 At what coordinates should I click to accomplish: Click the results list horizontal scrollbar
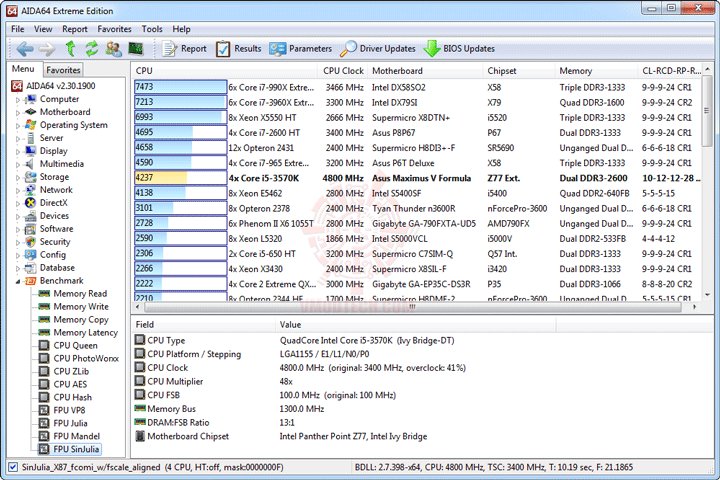(415, 306)
